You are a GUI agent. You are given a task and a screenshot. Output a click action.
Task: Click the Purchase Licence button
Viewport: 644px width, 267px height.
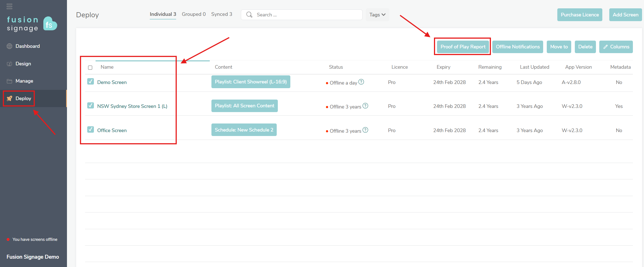tap(580, 15)
